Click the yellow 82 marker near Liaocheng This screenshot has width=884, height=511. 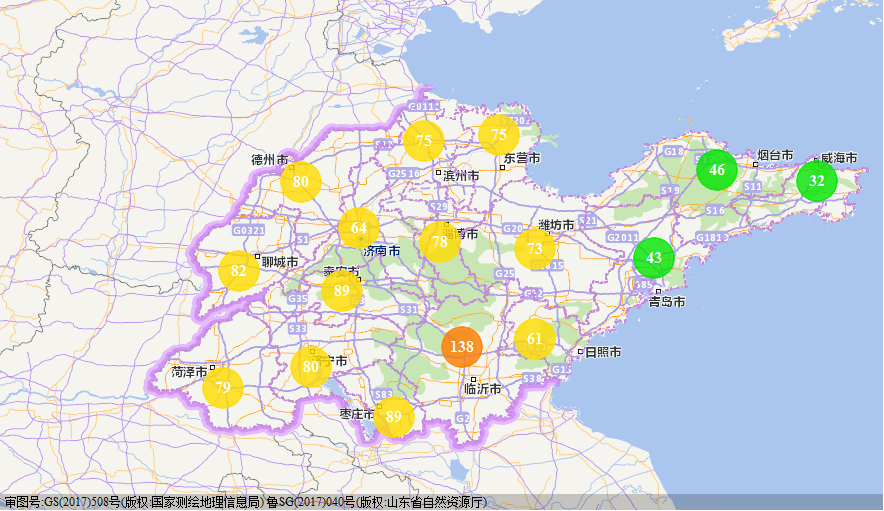[238, 271]
